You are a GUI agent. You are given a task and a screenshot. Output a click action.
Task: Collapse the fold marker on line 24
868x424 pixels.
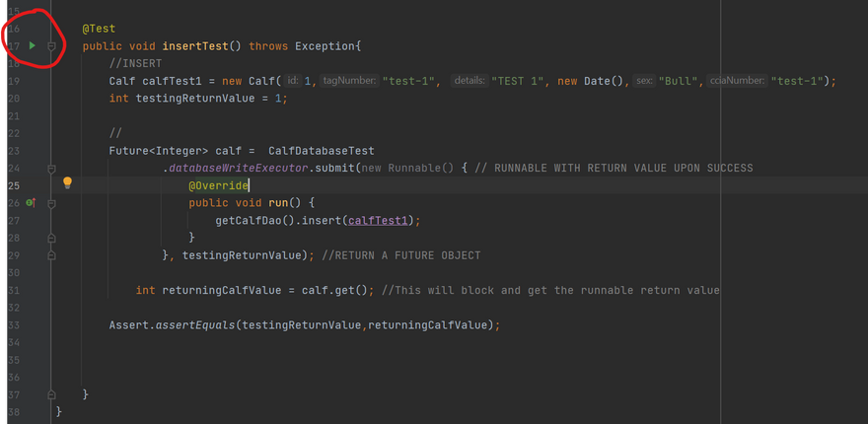[51, 169]
